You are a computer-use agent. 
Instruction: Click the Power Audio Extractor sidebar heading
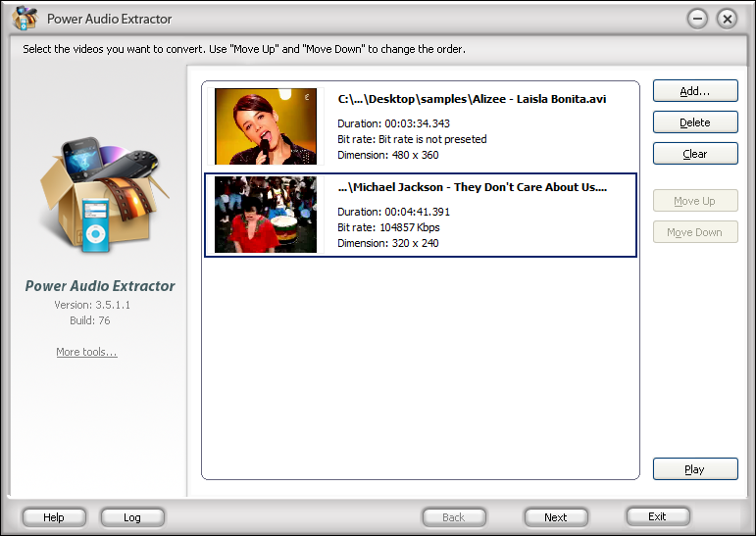click(x=100, y=286)
